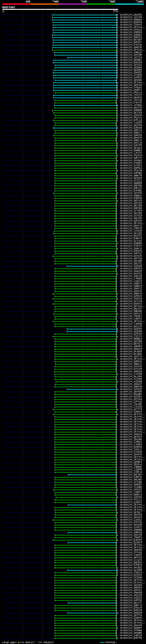Image resolution: width=146 pixels, height=644 pixels.
Task: Select hit UniRef100_Q5Y2E8
Action: 131,213
